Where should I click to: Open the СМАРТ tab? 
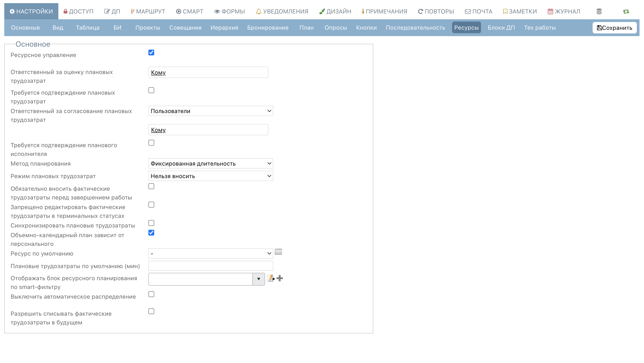tap(189, 11)
